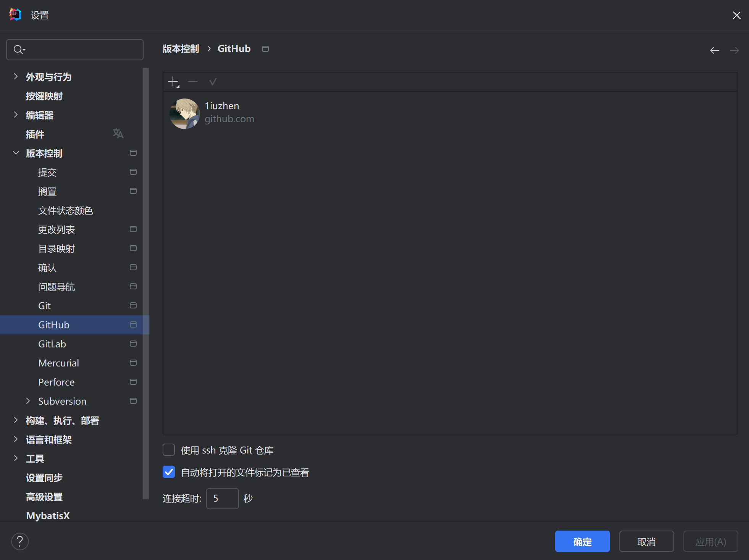Viewport: 749px width, 560px height.
Task: Click the 取消 button
Action: 646,541
